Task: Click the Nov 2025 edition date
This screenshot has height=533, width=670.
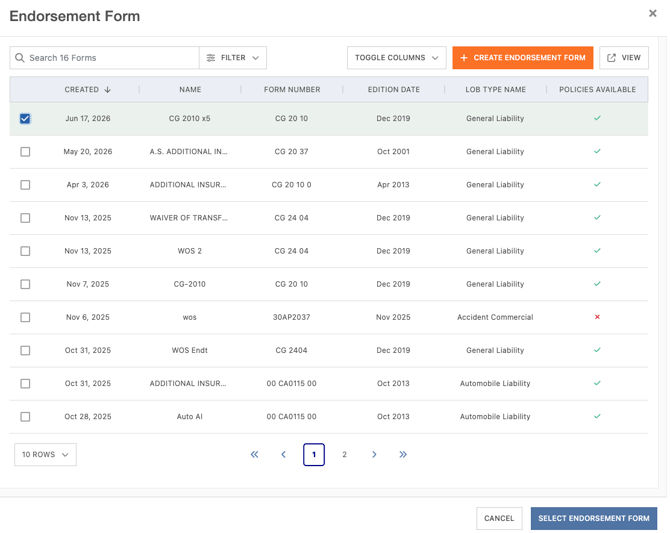Action: pos(393,317)
